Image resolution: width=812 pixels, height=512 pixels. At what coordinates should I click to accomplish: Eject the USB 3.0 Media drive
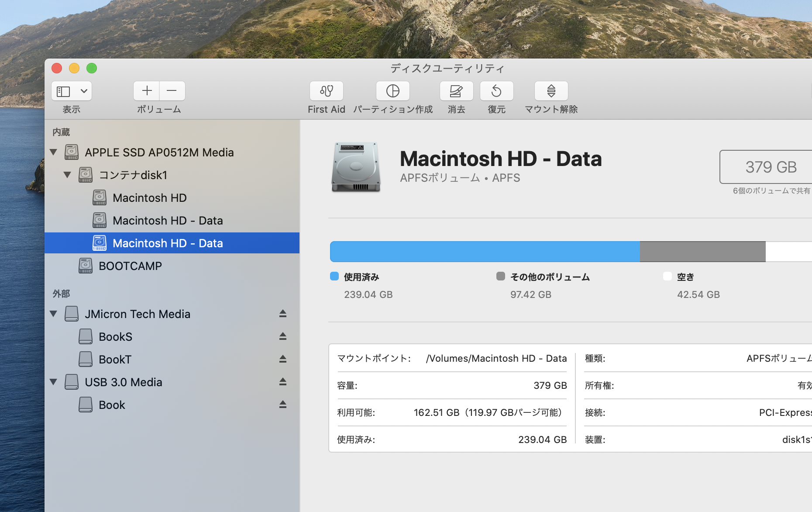282,382
